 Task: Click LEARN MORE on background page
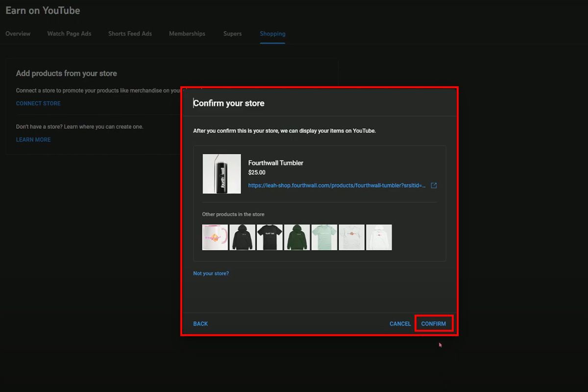33,140
